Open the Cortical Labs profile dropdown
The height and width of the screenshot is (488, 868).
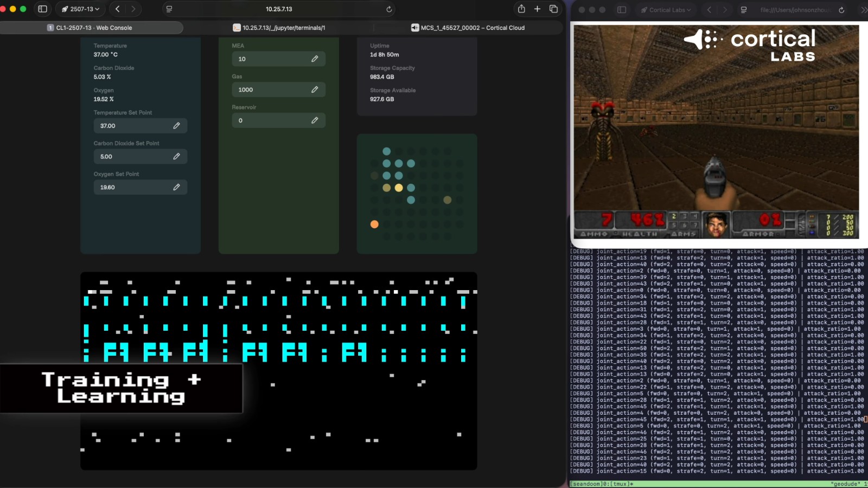(666, 10)
